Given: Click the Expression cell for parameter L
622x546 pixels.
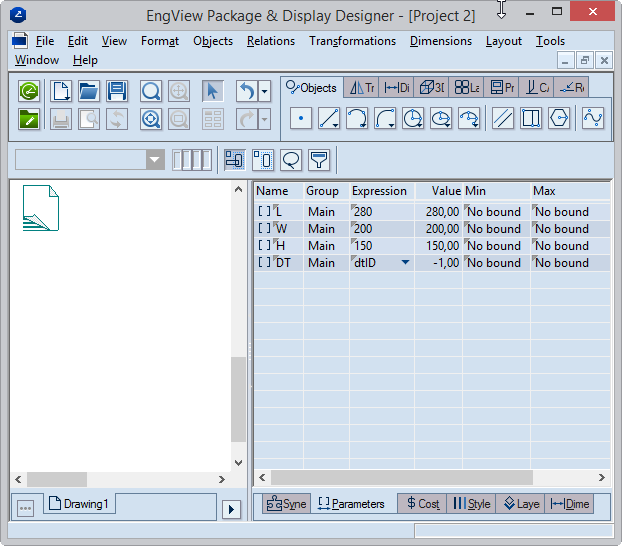Looking at the screenshot, I should click(380, 211).
